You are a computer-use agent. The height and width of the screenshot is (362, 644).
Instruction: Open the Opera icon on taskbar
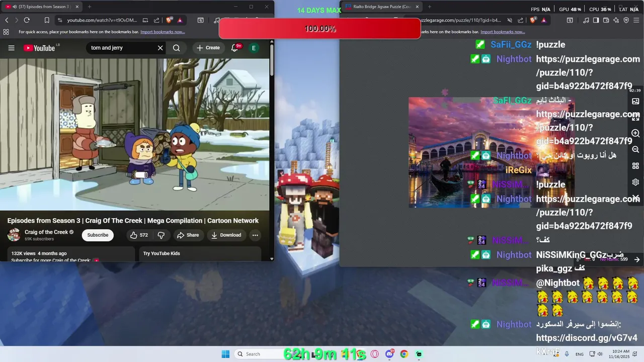click(x=375, y=354)
